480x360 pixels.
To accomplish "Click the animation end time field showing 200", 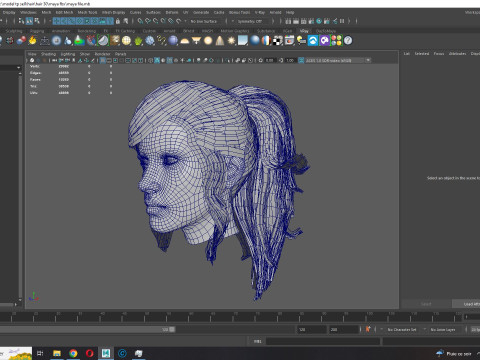I will click(344, 329).
